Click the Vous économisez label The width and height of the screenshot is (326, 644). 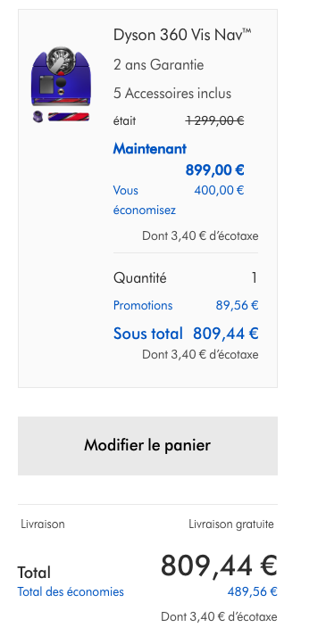[145, 201]
